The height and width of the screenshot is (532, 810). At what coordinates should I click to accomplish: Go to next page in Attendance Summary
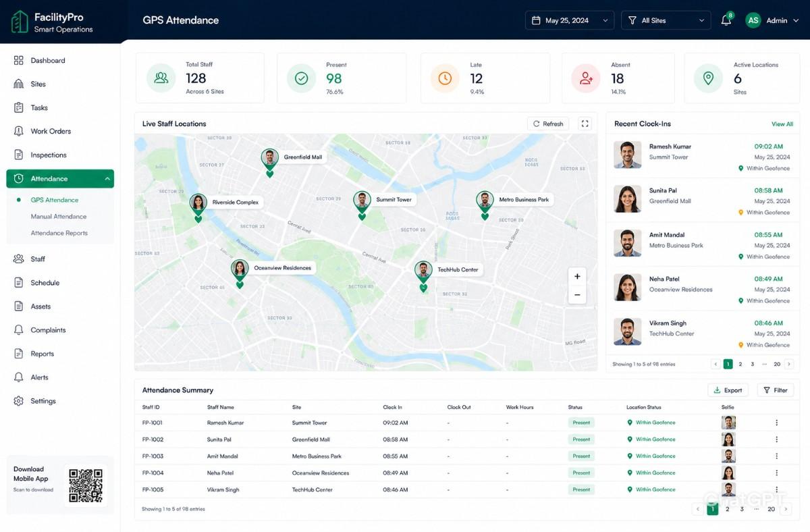point(786,509)
